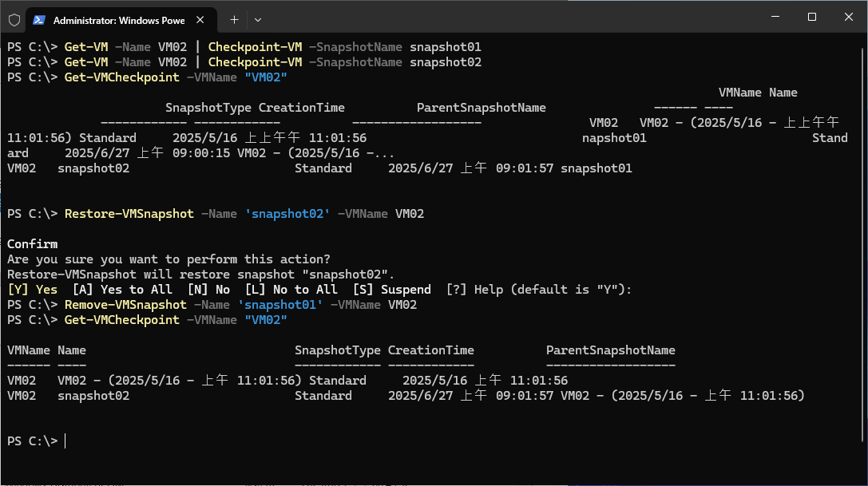
Task: Open a new tab with the plus button
Action: pyautogui.click(x=234, y=19)
